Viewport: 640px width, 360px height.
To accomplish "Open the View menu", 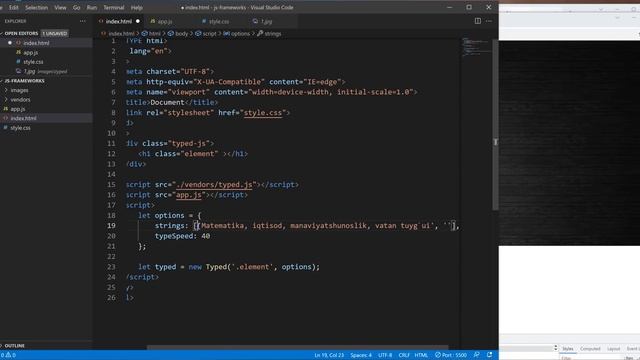I will coord(60,7).
